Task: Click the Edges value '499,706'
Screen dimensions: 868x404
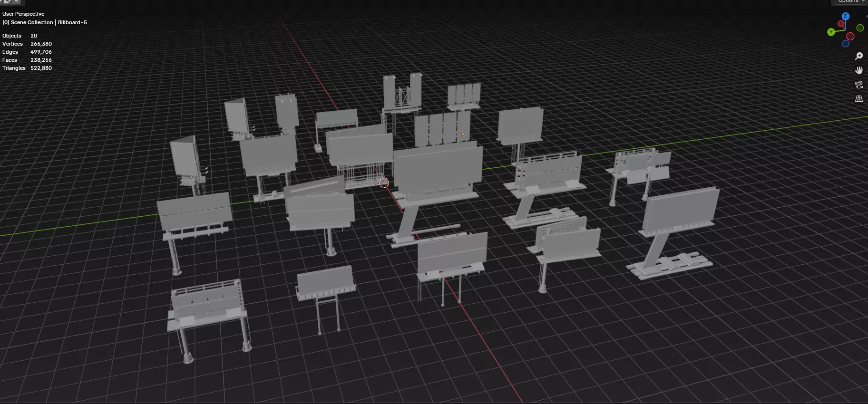Action: (41, 52)
